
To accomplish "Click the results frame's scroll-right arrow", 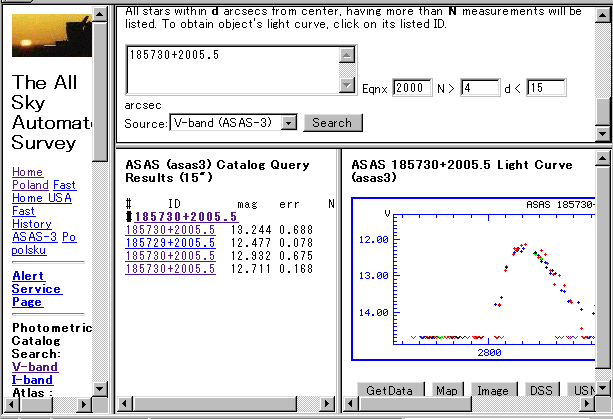I will (327, 403).
